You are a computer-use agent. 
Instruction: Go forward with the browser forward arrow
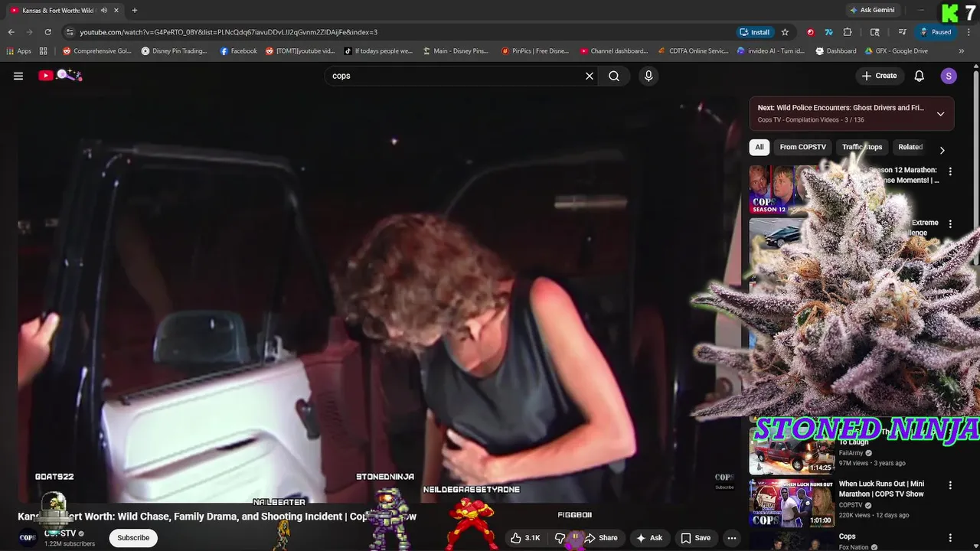30,32
